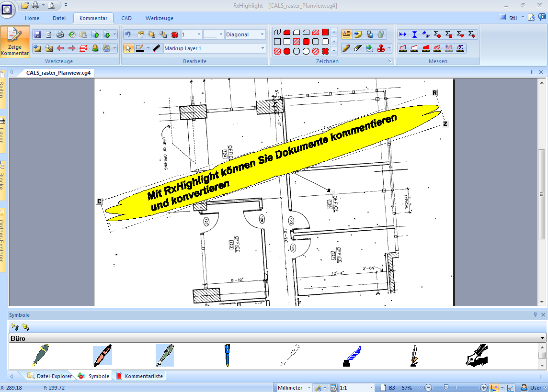This screenshot has width=548, height=392.
Task: Save markup with the blue floppy disk icon
Action: (37, 34)
